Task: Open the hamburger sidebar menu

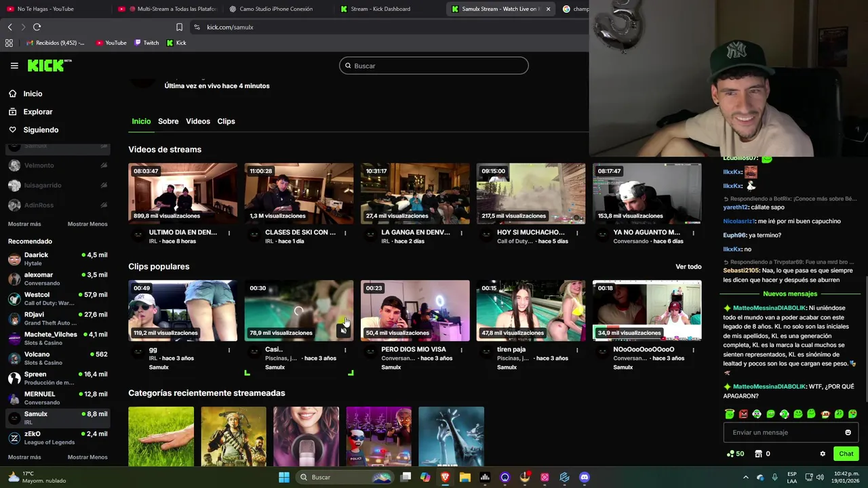Action: point(14,66)
